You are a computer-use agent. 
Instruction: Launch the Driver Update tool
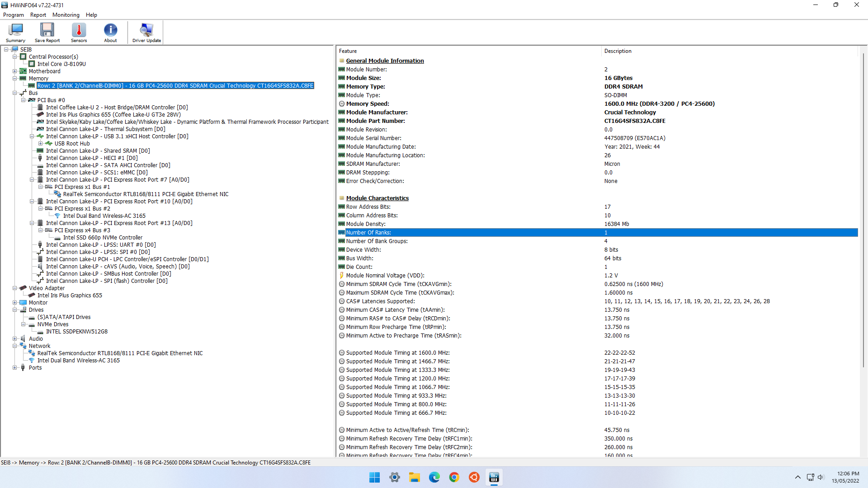[x=146, y=33]
